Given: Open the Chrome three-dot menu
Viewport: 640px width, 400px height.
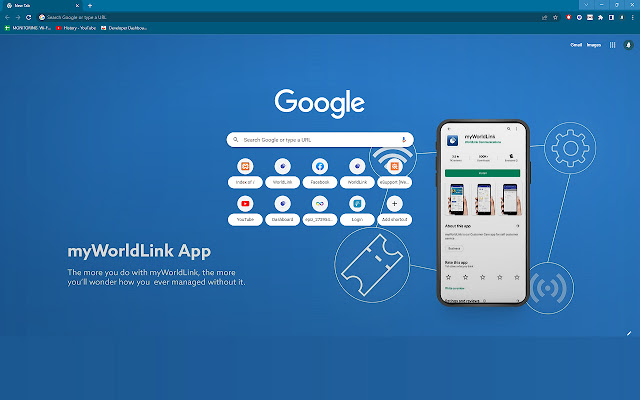Looking at the screenshot, I should pyautogui.click(x=633, y=17).
